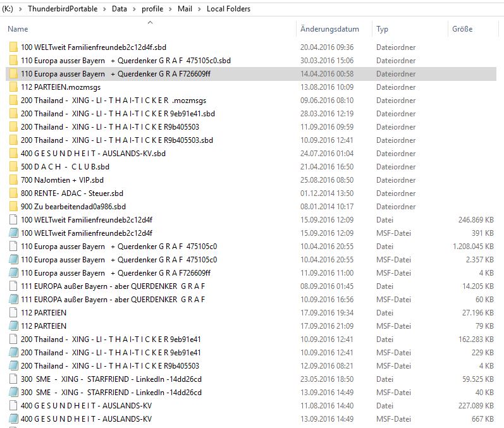Navigate to profile in breadcrumb path
Viewport: 504px width, 428px height.
coord(152,9)
